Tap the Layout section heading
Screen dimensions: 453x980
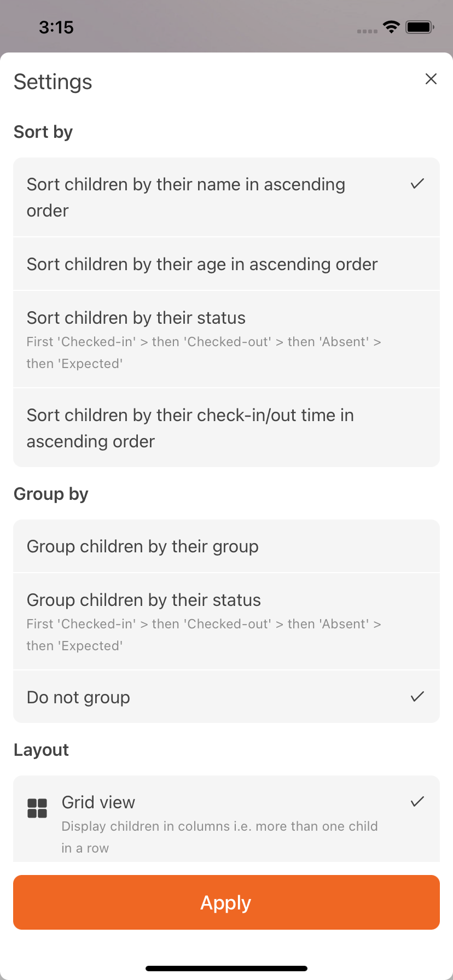tap(41, 750)
